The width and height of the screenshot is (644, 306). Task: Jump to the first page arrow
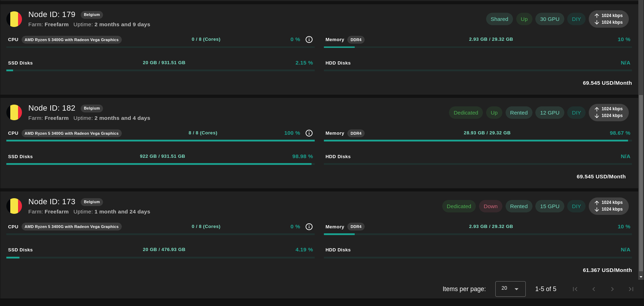pos(575,289)
